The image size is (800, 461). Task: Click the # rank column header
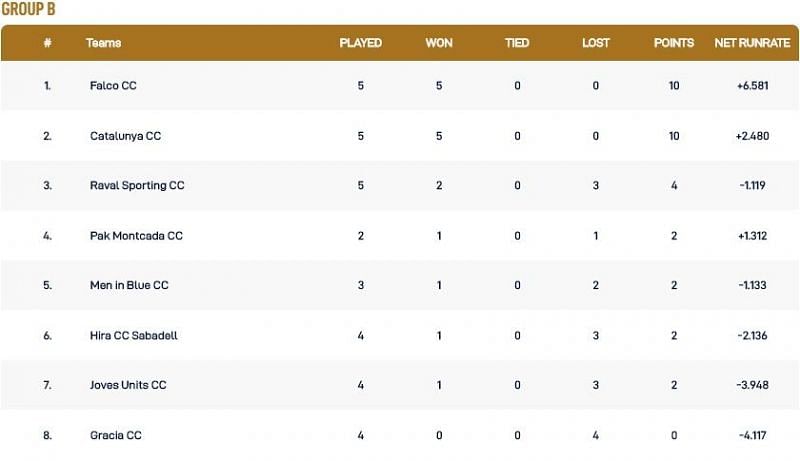47,43
